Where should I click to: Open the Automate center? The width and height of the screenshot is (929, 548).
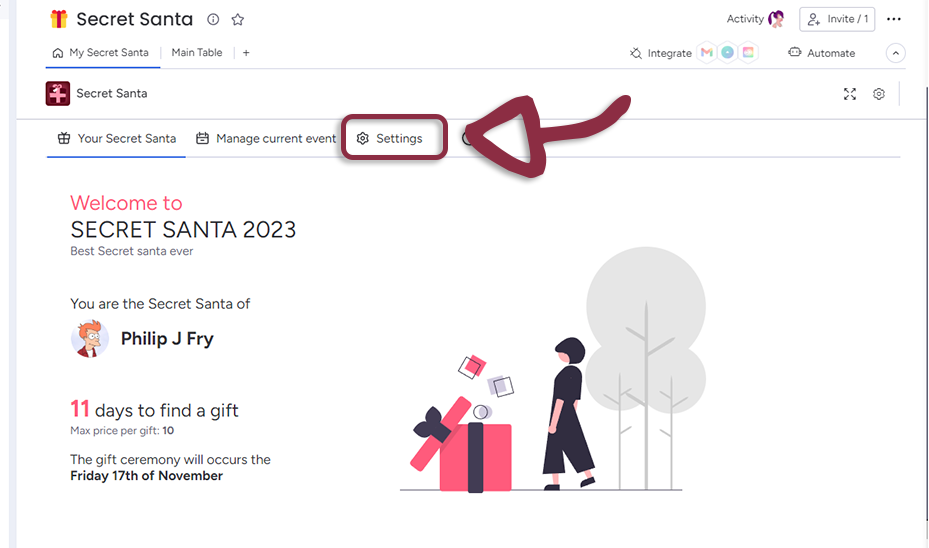tap(821, 53)
